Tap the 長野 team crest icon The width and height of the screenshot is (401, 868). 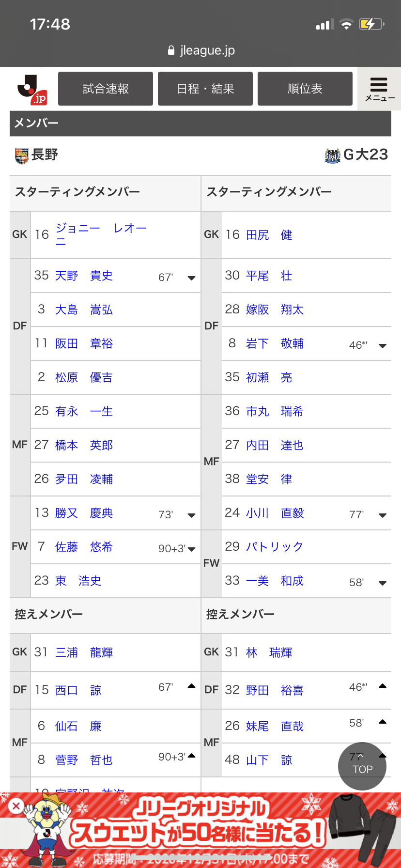[x=22, y=155]
